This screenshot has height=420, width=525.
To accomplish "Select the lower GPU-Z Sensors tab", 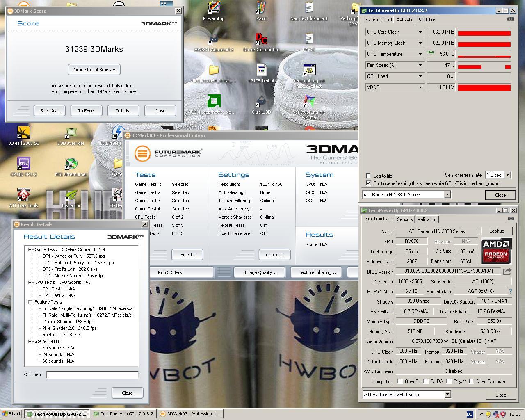I will [x=405, y=219].
